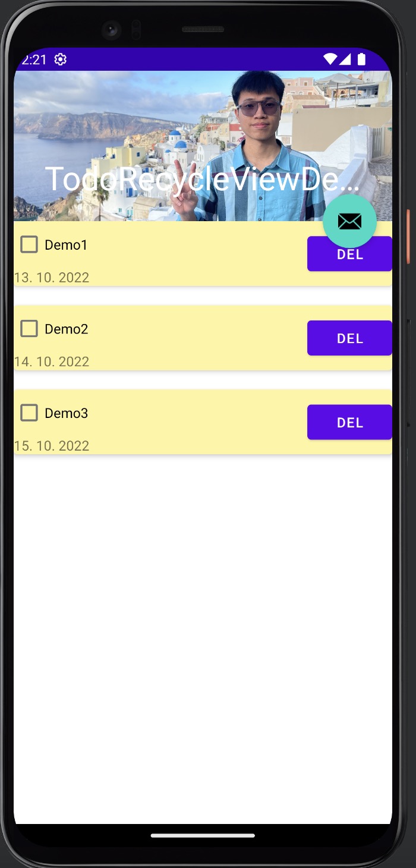Toggle the Demo2 checkbox
This screenshot has width=416, height=868.
[x=29, y=329]
